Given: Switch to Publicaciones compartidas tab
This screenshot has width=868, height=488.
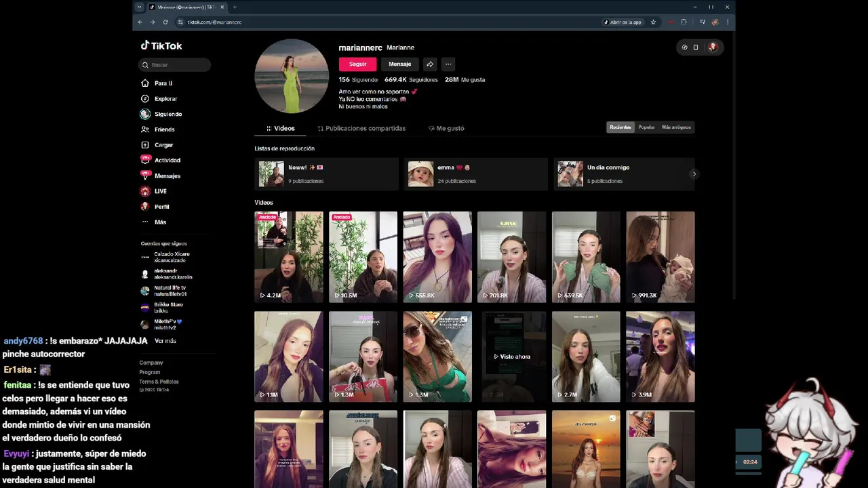Looking at the screenshot, I should (x=361, y=128).
